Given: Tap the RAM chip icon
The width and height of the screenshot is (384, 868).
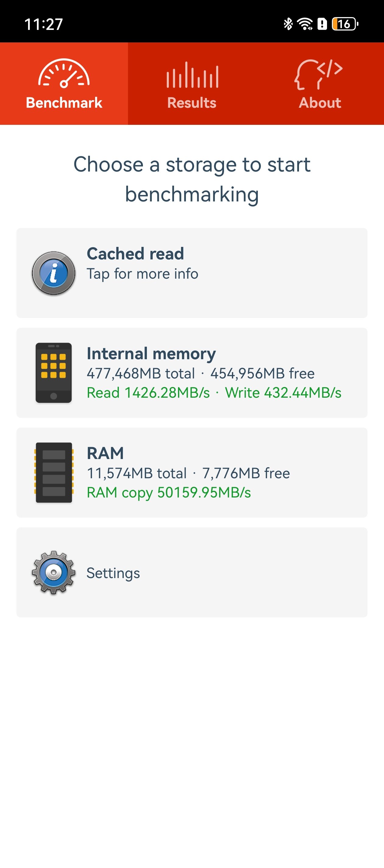Looking at the screenshot, I should point(54,472).
